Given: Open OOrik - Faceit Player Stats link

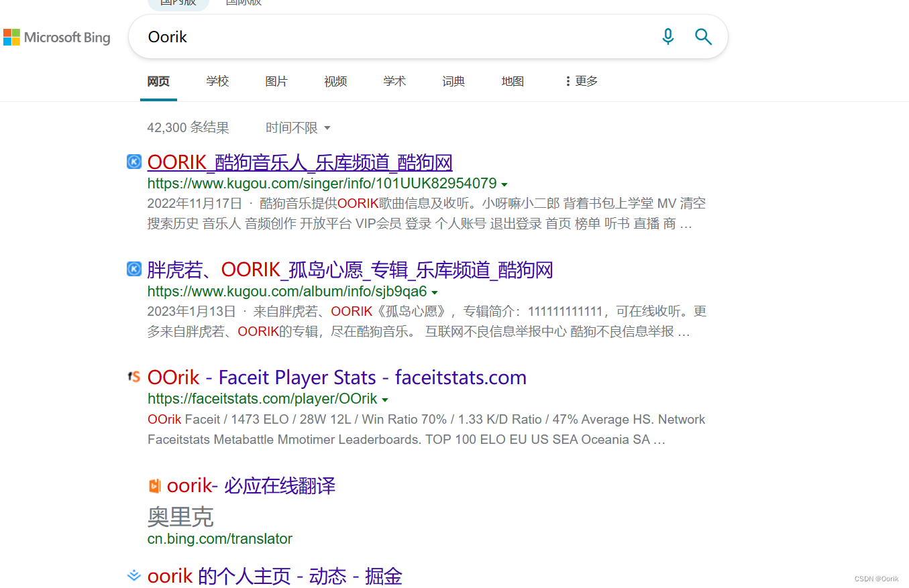Looking at the screenshot, I should tap(337, 377).
